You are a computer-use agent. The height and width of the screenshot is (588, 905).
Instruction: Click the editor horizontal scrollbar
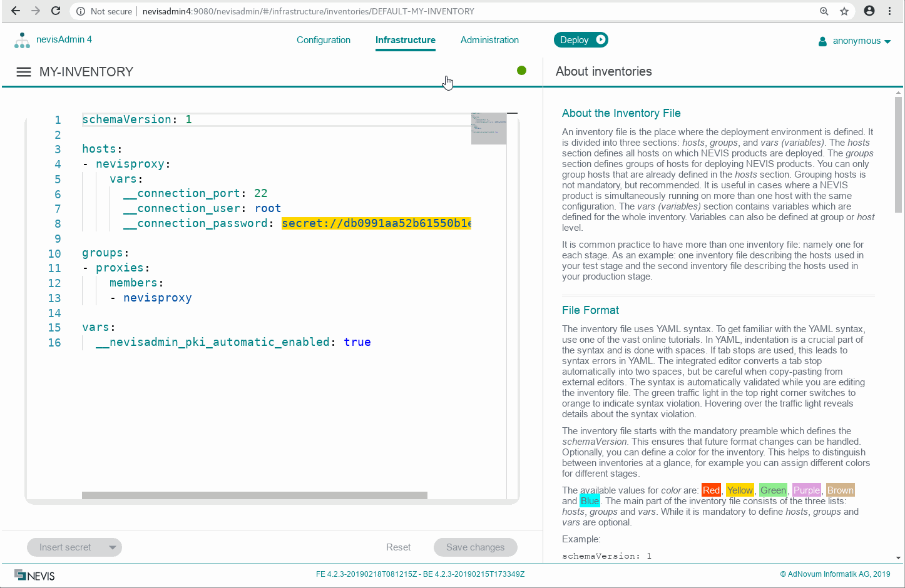tap(255, 495)
